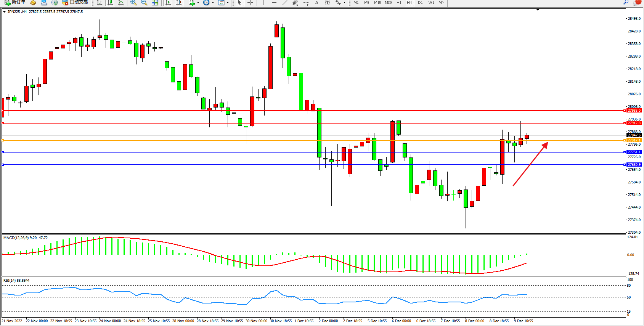
Task: Click the chart shift triangle marker
Action: 538,10
